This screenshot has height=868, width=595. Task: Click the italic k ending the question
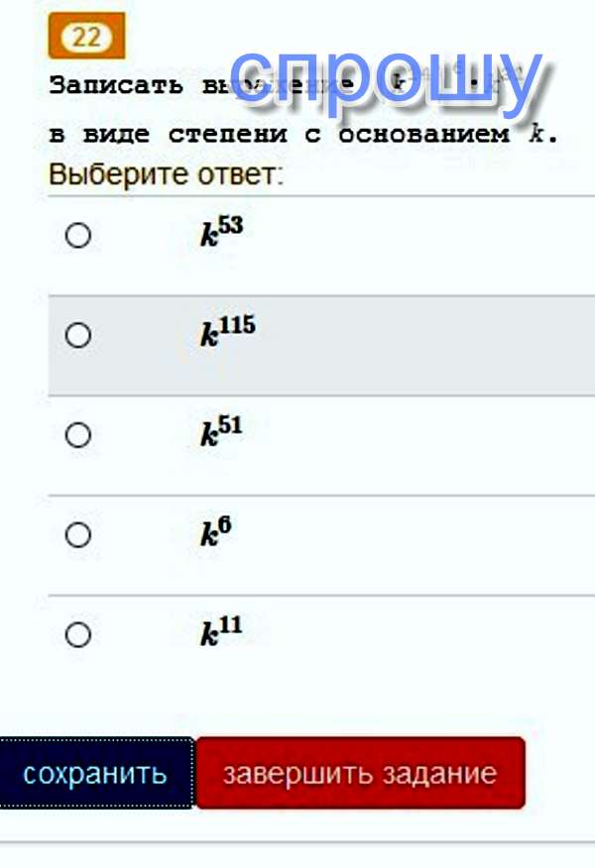[x=536, y=135]
